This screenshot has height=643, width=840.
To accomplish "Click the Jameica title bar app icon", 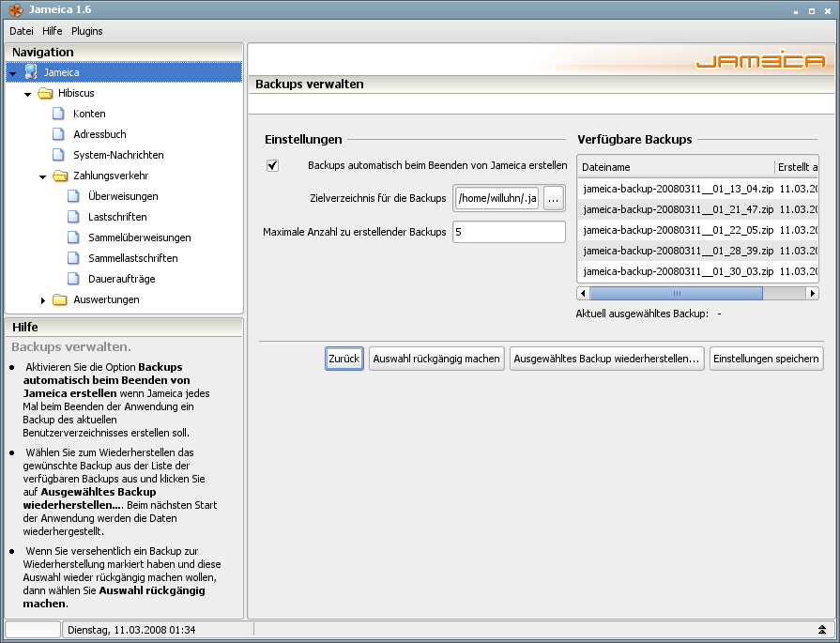I will tap(16, 9).
